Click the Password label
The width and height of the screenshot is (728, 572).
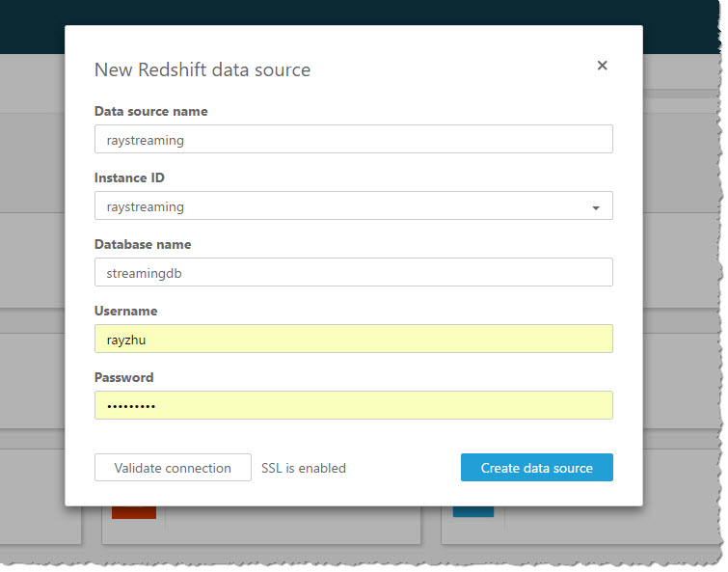(x=123, y=378)
